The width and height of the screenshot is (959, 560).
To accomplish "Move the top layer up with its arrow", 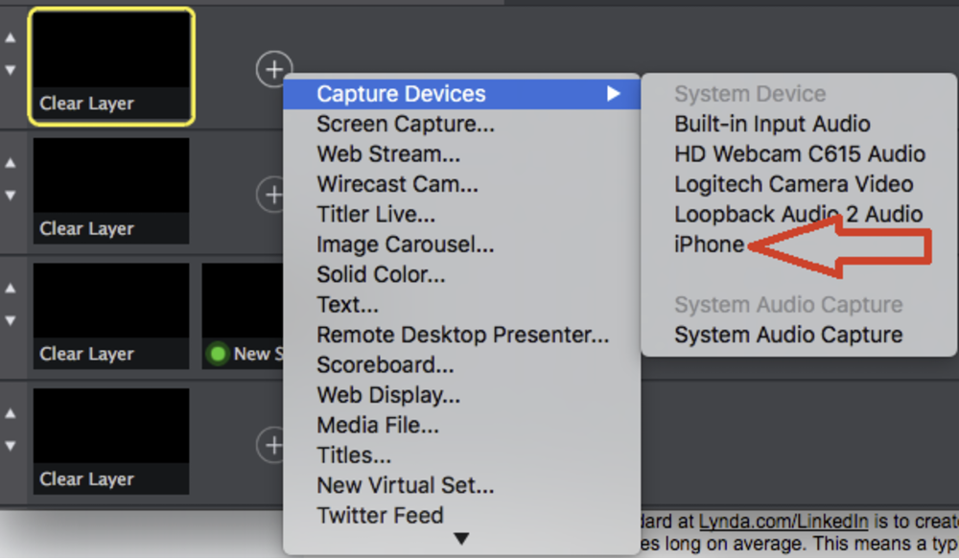I will pos(9,37).
